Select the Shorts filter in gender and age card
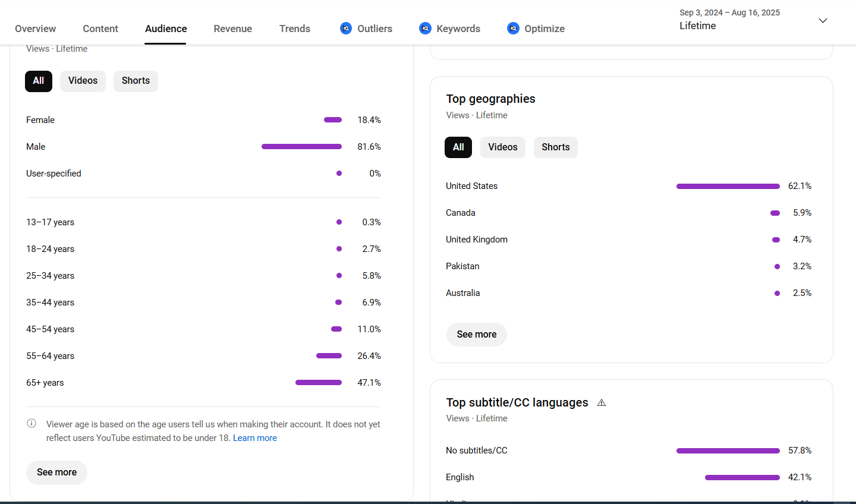 (x=136, y=81)
